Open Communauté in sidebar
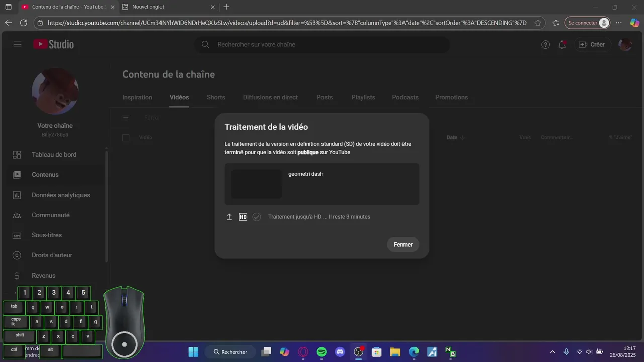Viewport: 644px width, 362px height. tap(54, 215)
